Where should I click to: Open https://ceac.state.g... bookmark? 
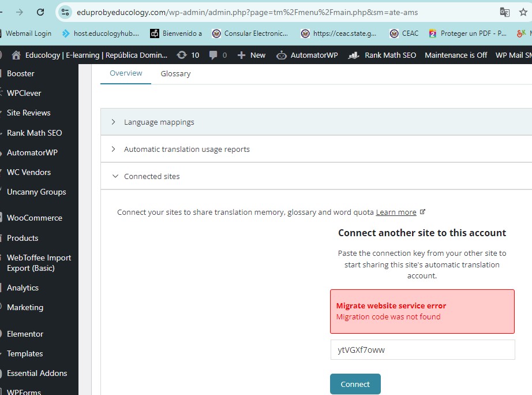(x=339, y=33)
